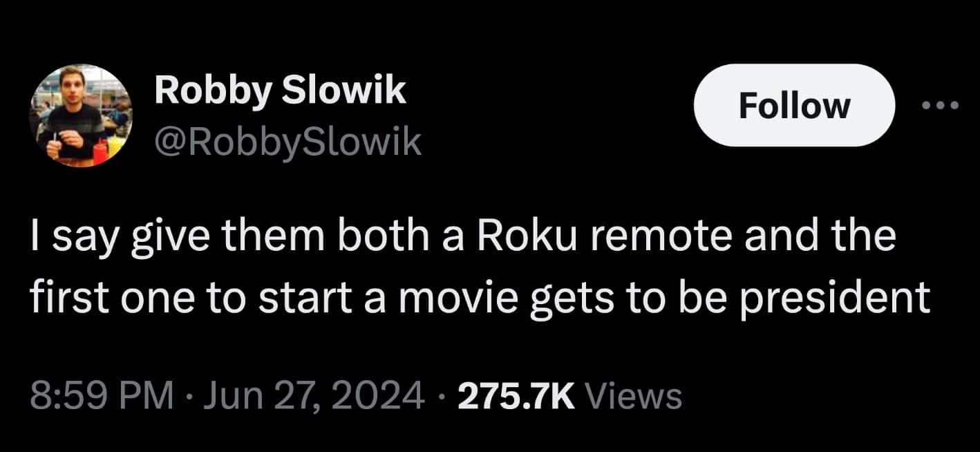Follow Robby Slowik with the Follow button

[795, 105]
